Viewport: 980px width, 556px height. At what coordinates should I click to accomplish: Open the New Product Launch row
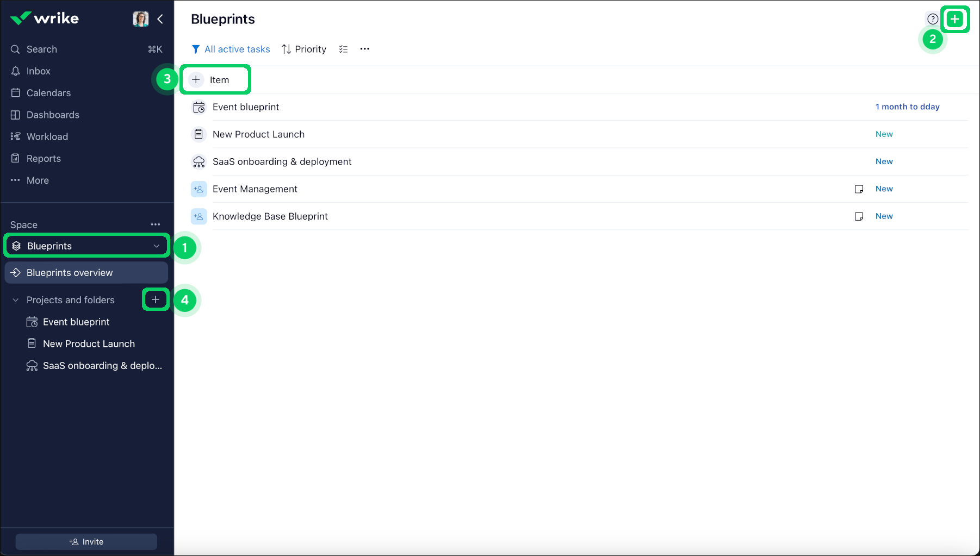pyautogui.click(x=580, y=134)
